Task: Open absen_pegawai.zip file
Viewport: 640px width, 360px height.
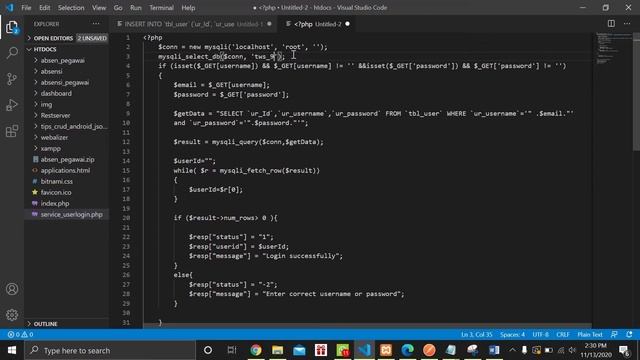Action: pos(67,160)
